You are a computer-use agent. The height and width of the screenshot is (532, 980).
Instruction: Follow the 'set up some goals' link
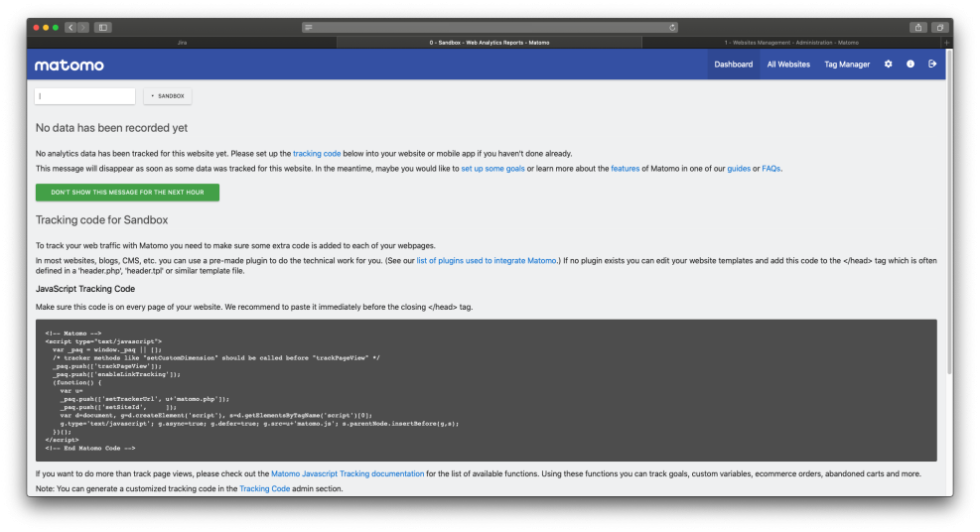click(492, 169)
